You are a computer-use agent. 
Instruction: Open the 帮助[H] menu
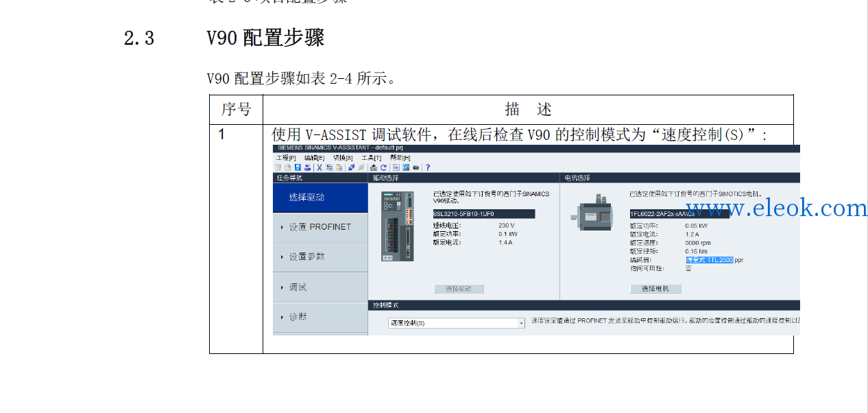[x=400, y=158]
